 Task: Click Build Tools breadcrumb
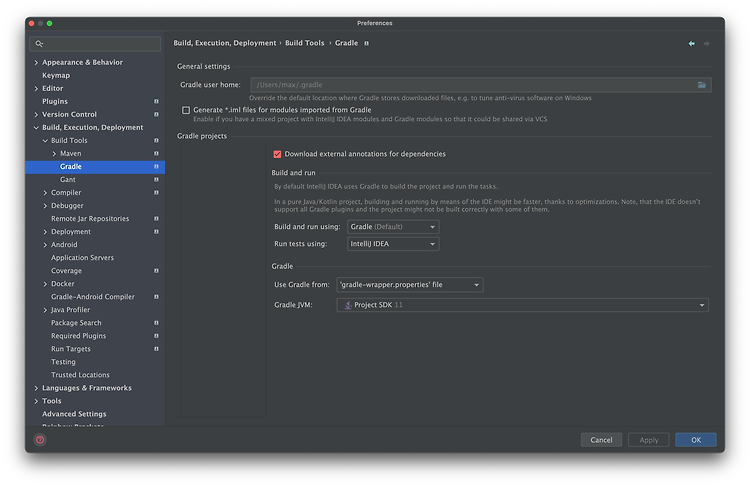305,43
